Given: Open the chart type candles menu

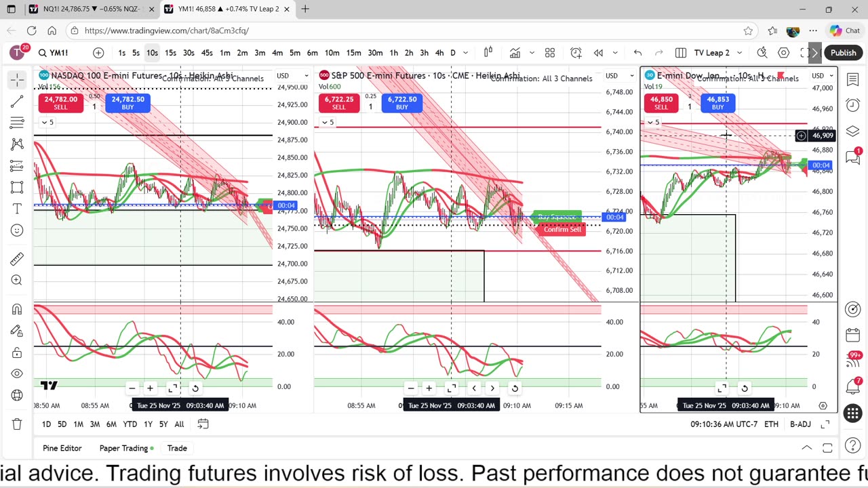Looking at the screenshot, I should (488, 53).
